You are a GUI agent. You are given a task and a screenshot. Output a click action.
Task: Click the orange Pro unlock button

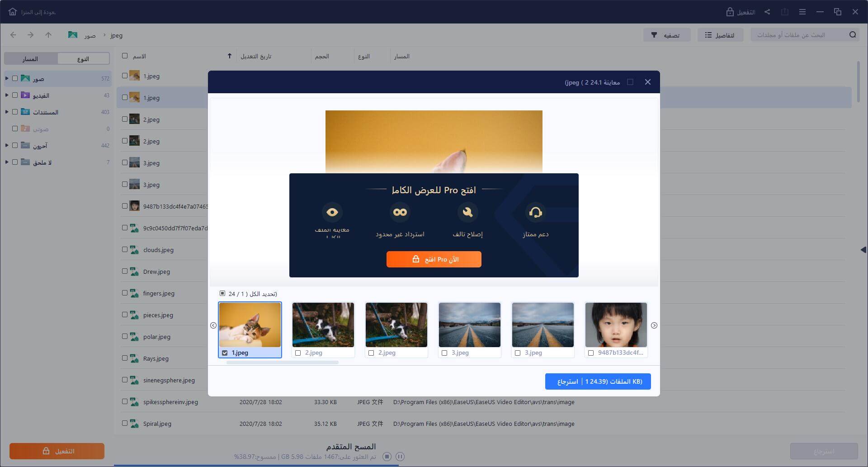pyautogui.click(x=434, y=259)
